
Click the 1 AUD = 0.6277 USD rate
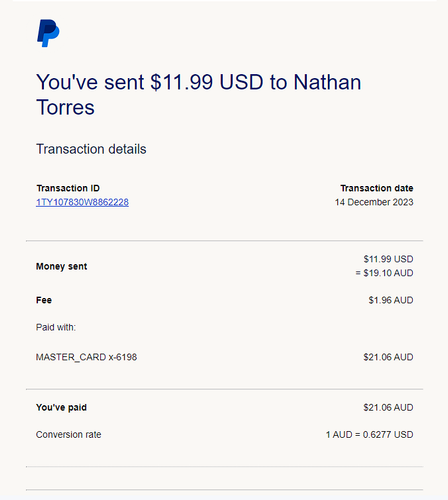pyautogui.click(x=370, y=435)
